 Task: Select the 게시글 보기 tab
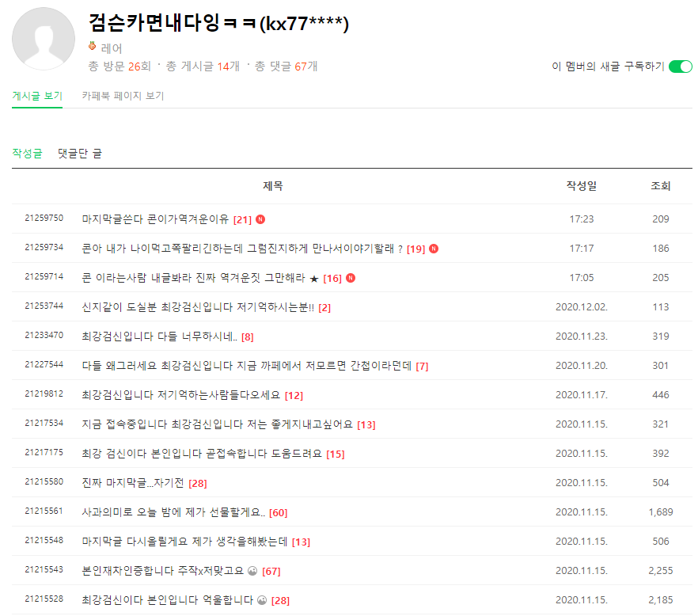[x=37, y=96]
